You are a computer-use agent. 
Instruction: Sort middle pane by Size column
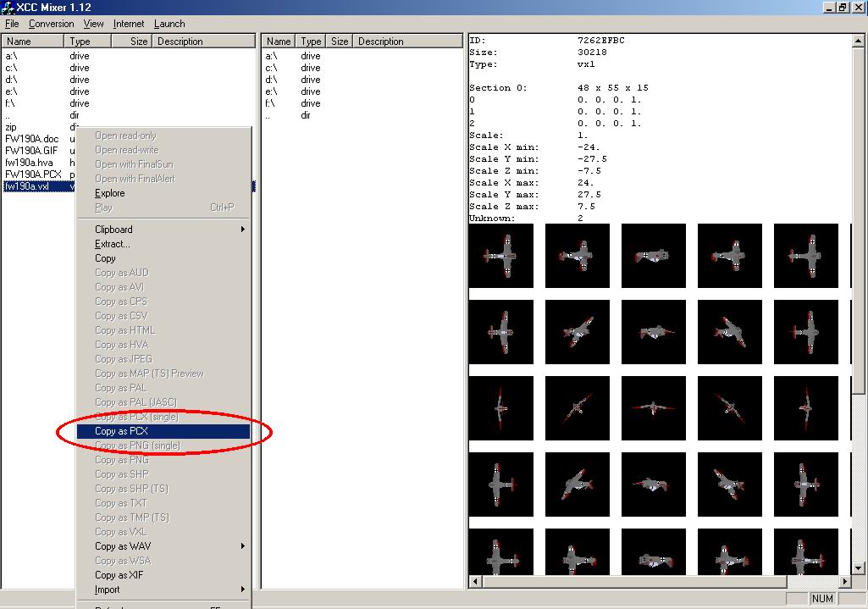tap(340, 41)
